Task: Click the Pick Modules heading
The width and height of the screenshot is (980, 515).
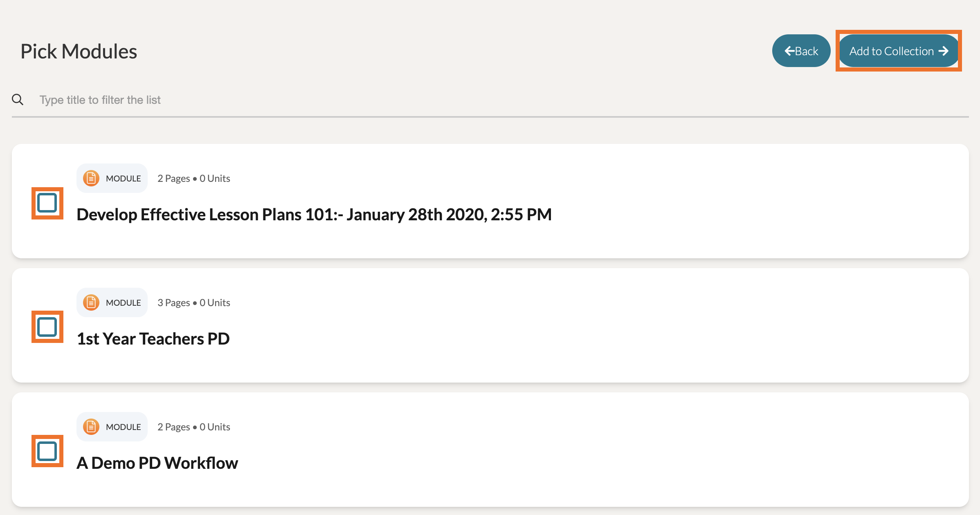Action: (x=79, y=51)
